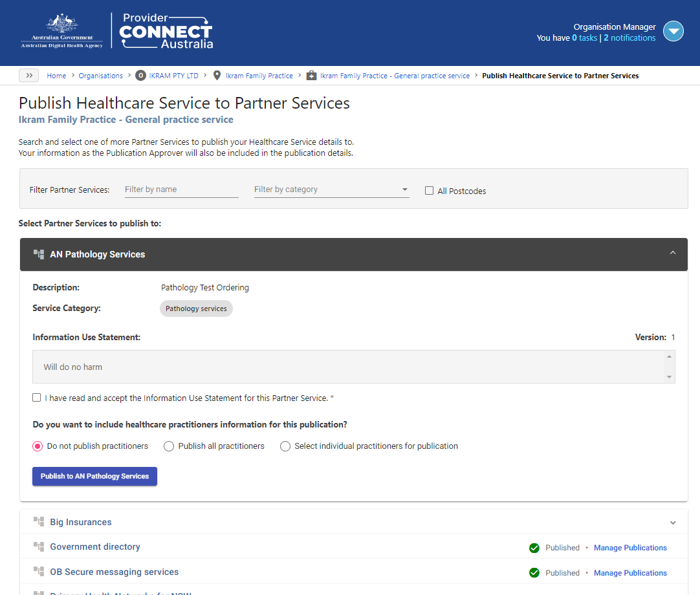Click the partner icon beside Big Insurances
Image resolution: width=700 pixels, height=595 pixels.
tap(38, 521)
